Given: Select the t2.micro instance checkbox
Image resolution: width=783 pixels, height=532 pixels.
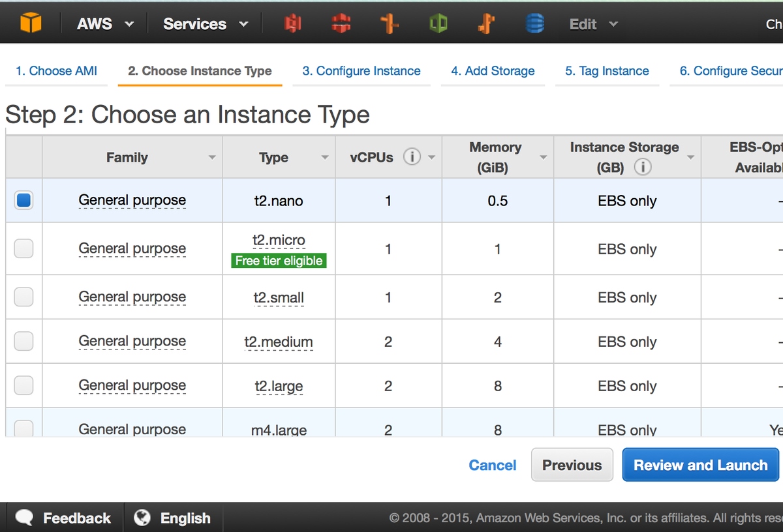Looking at the screenshot, I should coord(23,248).
